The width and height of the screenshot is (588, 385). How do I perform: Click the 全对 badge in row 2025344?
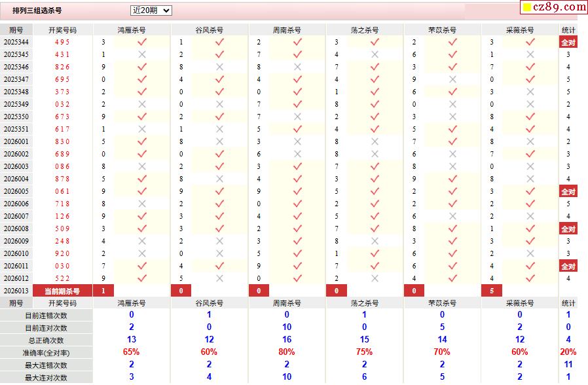pyautogui.click(x=568, y=43)
